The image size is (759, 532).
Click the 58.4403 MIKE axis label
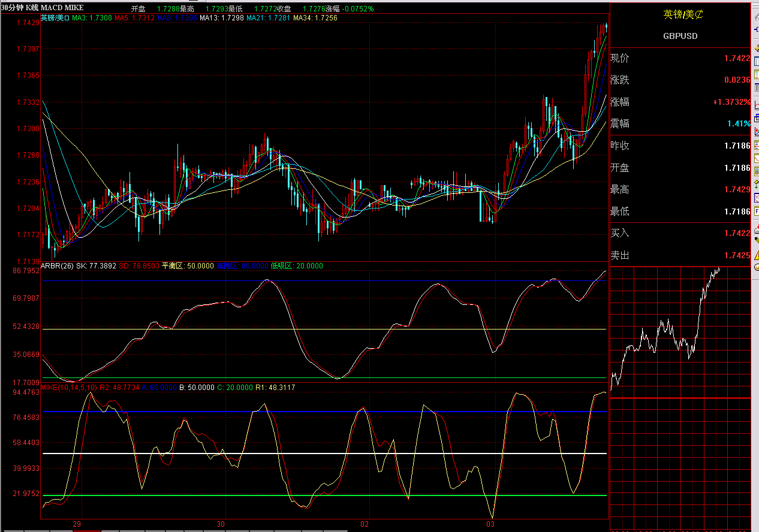pos(26,443)
